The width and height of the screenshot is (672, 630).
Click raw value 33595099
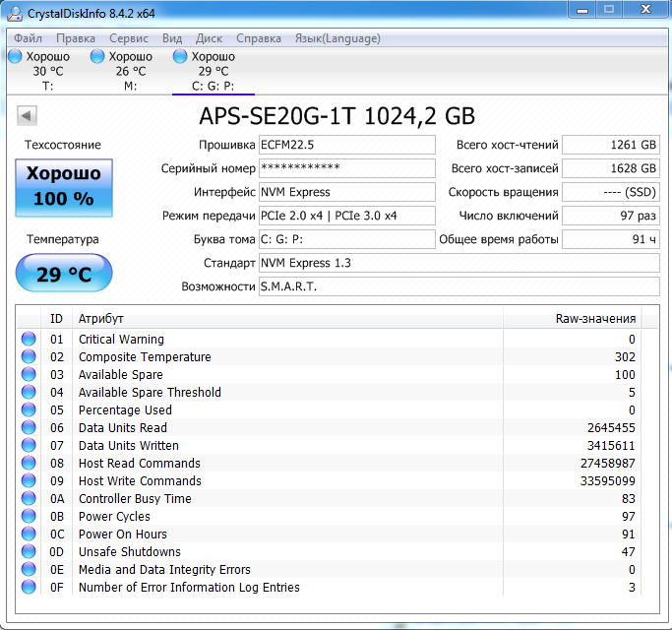(x=608, y=481)
